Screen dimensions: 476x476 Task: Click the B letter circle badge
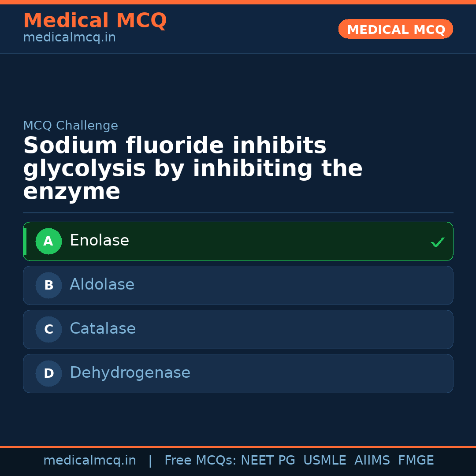48,285
